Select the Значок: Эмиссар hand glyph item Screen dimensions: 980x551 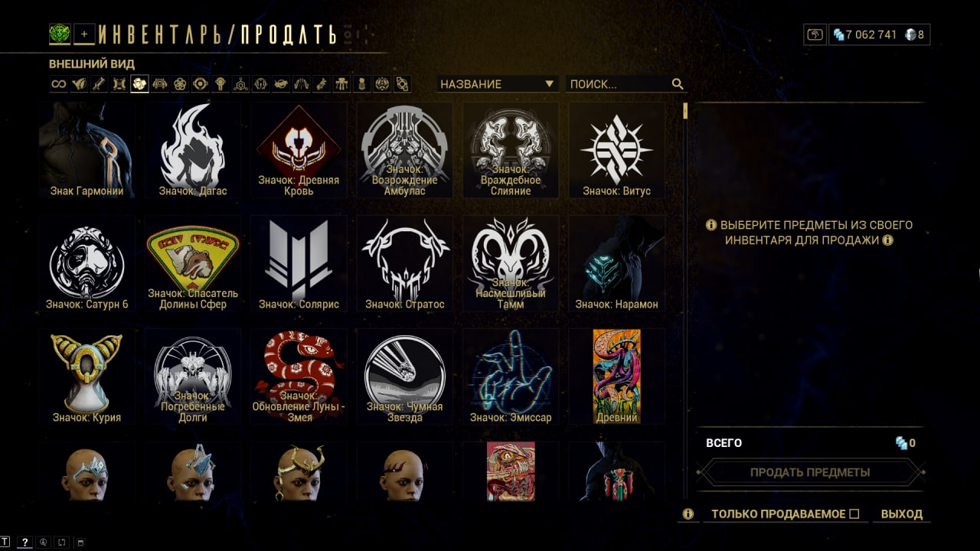tap(511, 377)
